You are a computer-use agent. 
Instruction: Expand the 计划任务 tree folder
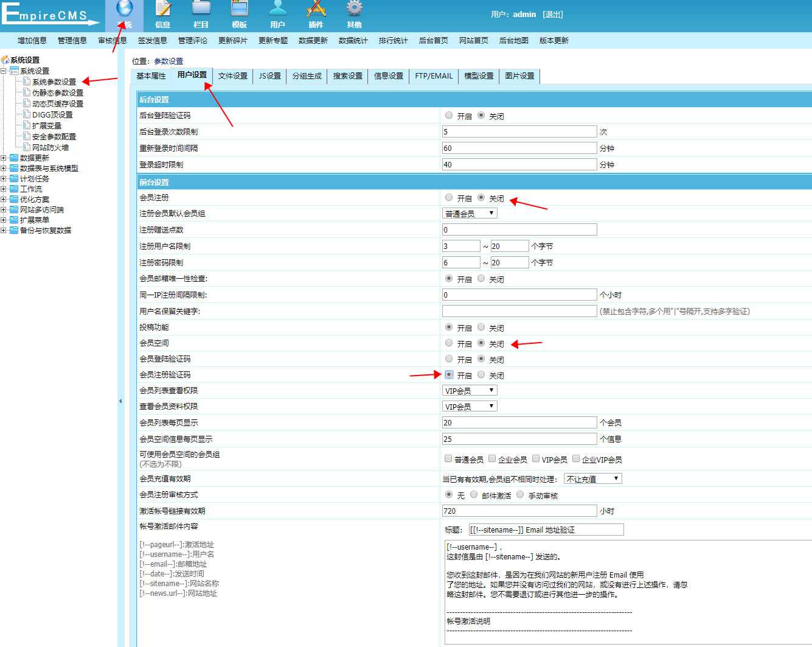(4, 179)
